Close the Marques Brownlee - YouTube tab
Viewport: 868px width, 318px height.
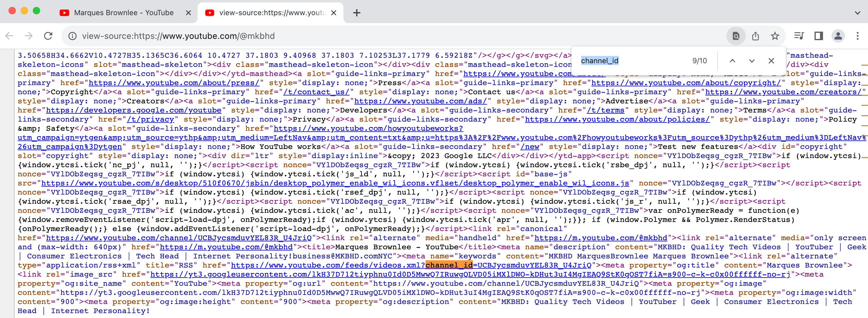[188, 13]
